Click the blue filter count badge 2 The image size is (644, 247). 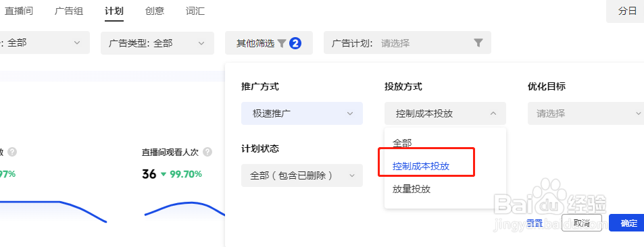(x=295, y=43)
